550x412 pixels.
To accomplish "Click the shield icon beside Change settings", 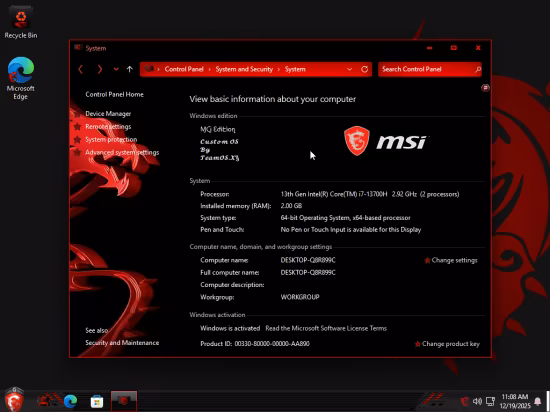I will (427, 260).
